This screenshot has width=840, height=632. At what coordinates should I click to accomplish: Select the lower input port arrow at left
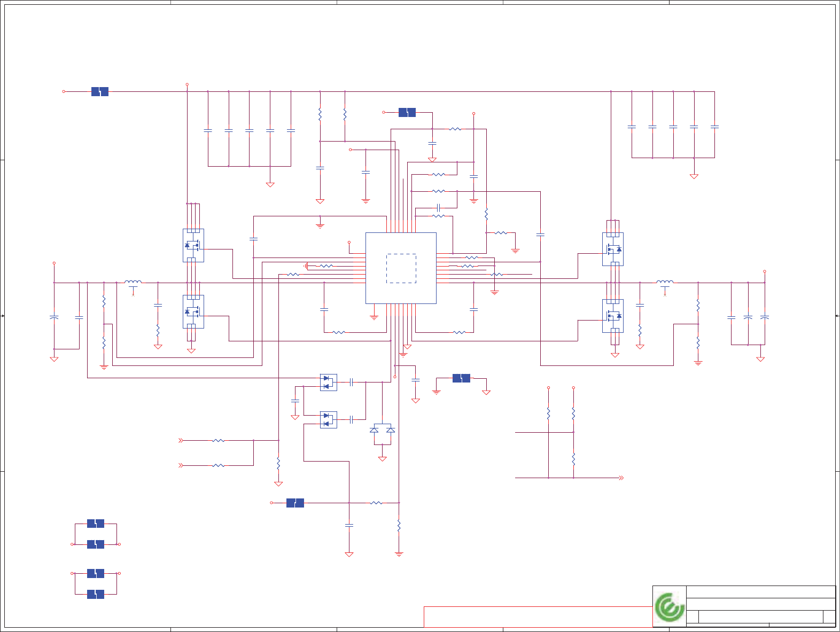tap(181, 465)
